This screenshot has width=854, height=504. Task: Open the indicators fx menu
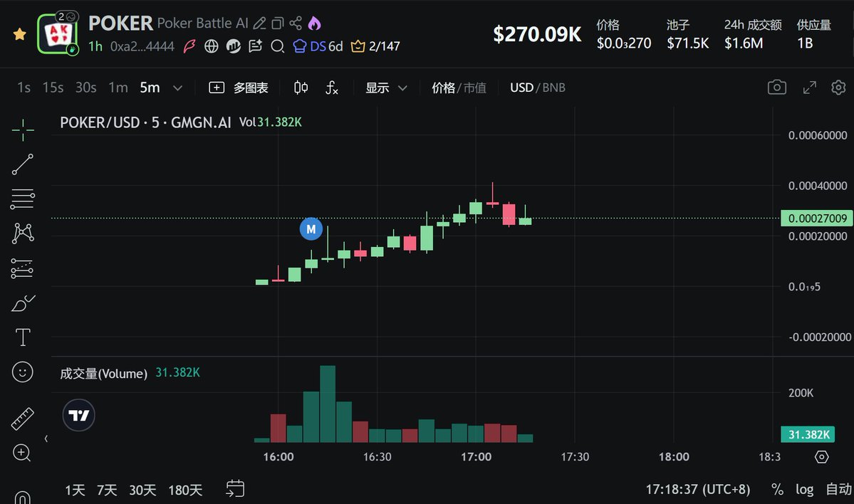(331, 88)
